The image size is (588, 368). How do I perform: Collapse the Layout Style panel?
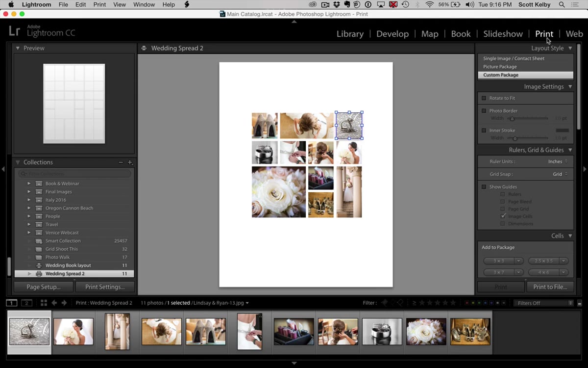click(570, 48)
